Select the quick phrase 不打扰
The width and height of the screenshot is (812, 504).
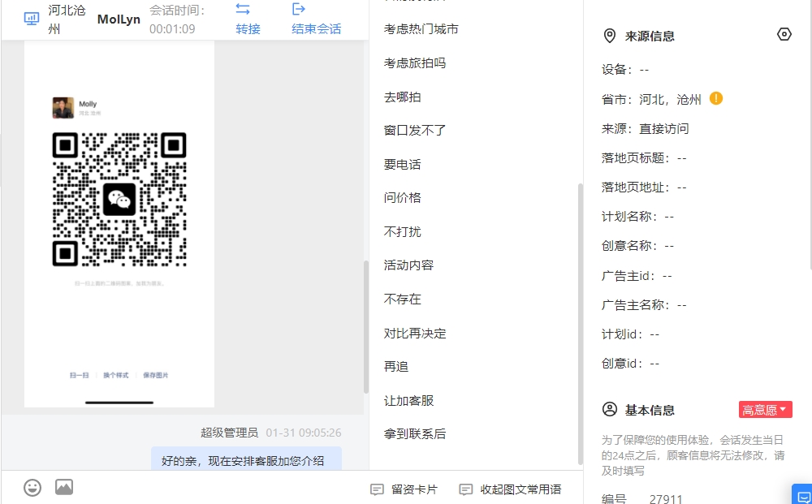(403, 231)
